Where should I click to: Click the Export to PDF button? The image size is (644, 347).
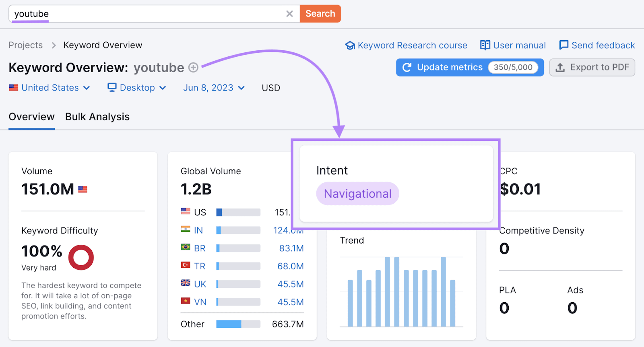[592, 67]
